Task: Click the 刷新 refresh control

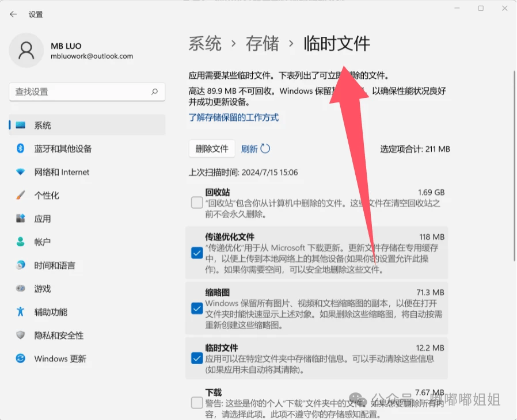Action: point(255,148)
